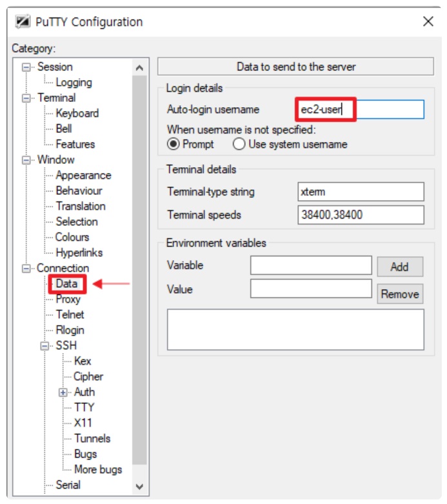Click the Value input field

coord(311,288)
